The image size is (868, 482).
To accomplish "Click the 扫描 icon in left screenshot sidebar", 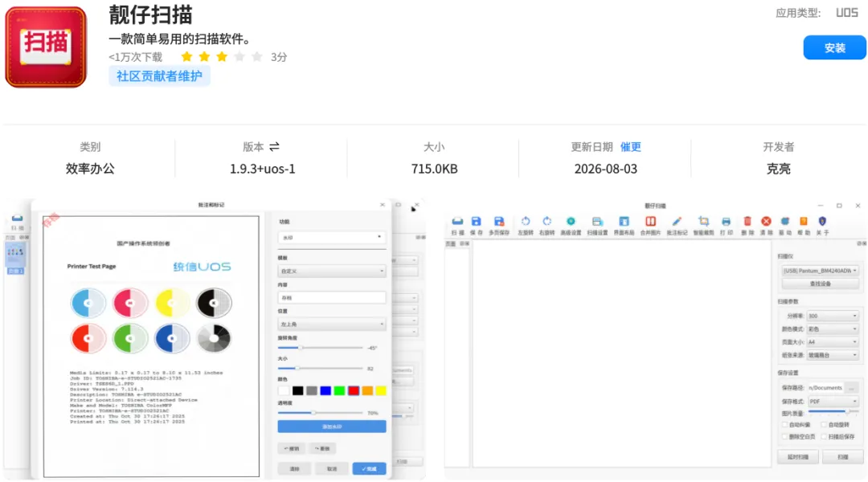I will click(x=17, y=219).
